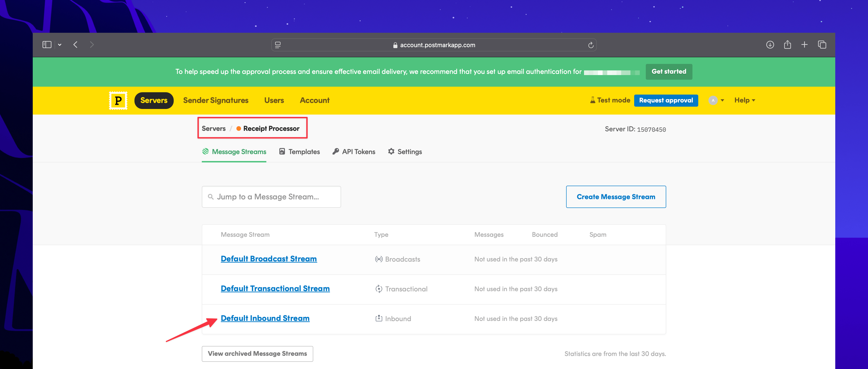Open Sender Signatures in navigation
This screenshot has width=868, height=369.
(216, 101)
